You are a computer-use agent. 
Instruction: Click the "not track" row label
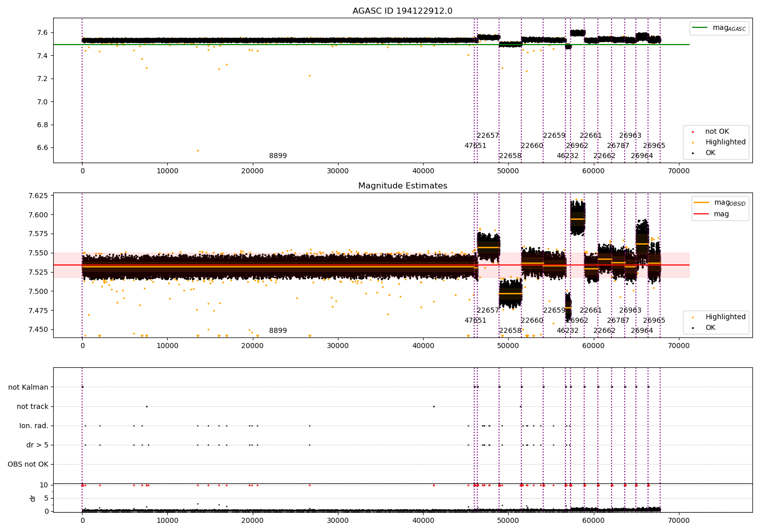pos(32,407)
